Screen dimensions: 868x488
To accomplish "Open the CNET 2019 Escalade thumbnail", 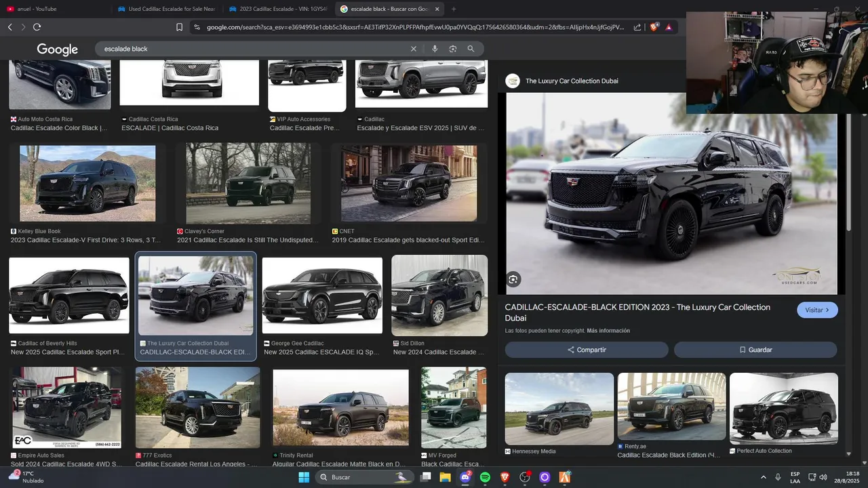I will tap(409, 183).
